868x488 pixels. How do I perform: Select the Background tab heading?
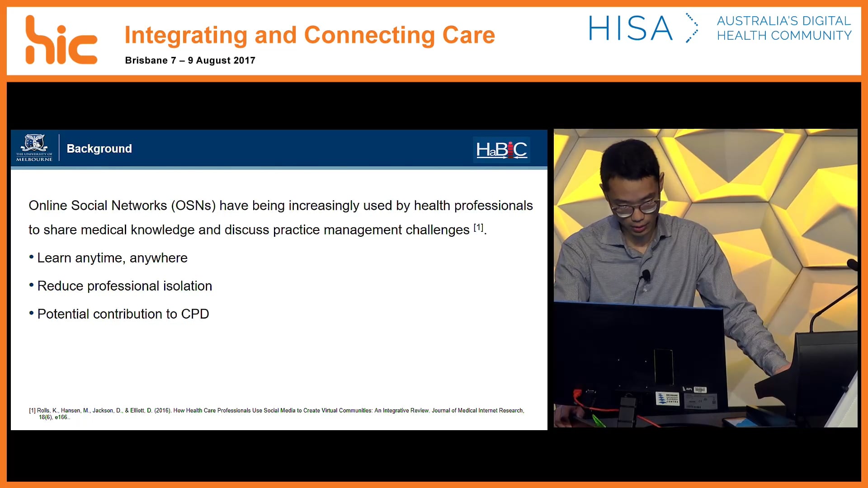(x=99, y=148)
